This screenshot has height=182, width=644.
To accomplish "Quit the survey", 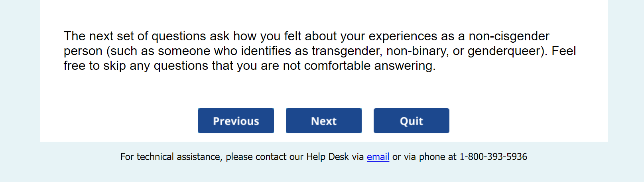I will tap(411, 121).
